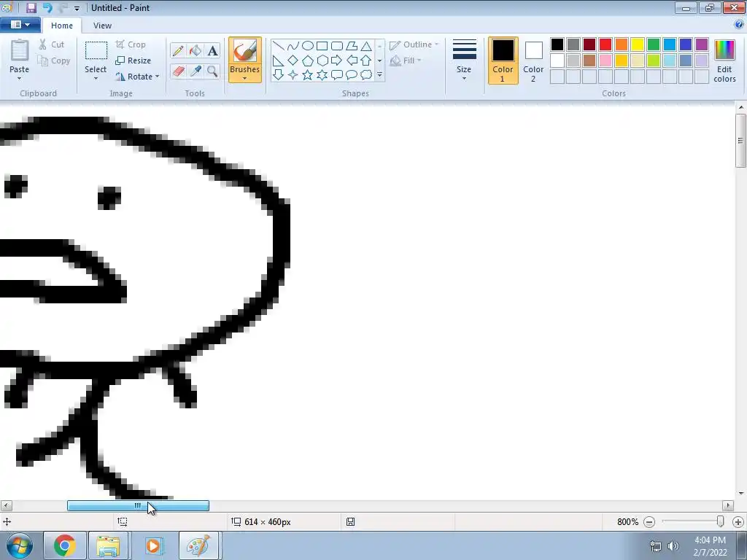Choose the Rounded rectangular callout shape
Image resolution: width=747 pixels, height=560 pixels.
pyautogui.click(x=337, y=75)
